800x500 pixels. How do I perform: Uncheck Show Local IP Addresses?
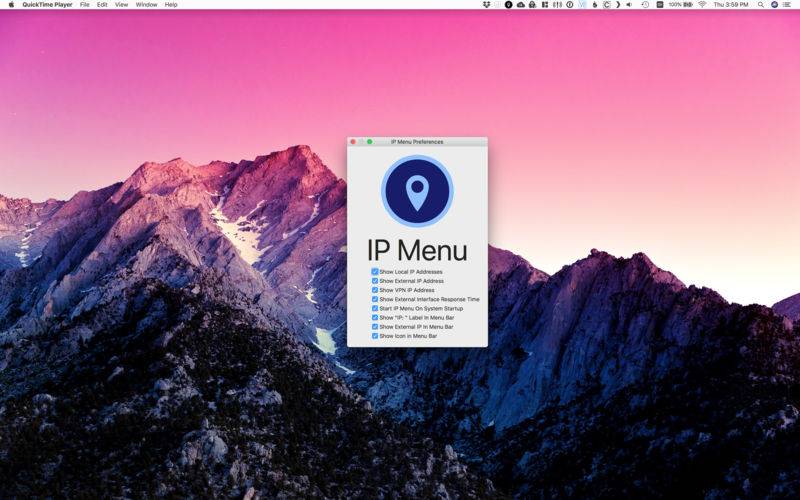[x=375, y=272]
